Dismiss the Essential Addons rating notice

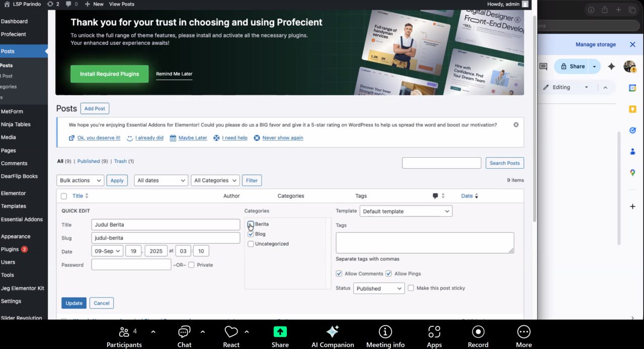516,124
